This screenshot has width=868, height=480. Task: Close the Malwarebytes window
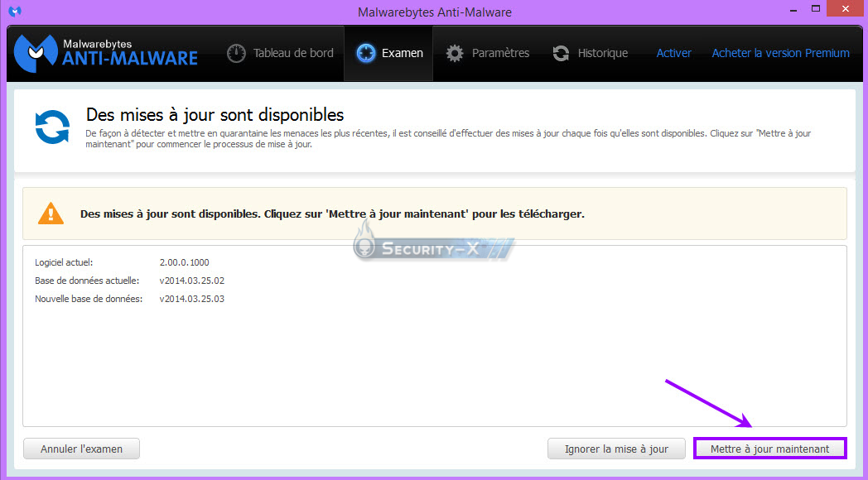(846, 9)
